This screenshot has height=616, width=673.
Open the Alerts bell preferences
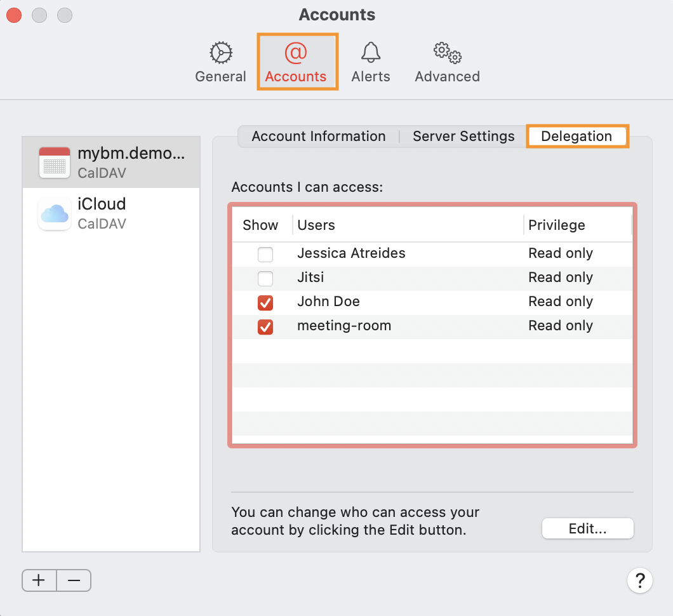tap(371, 62)
